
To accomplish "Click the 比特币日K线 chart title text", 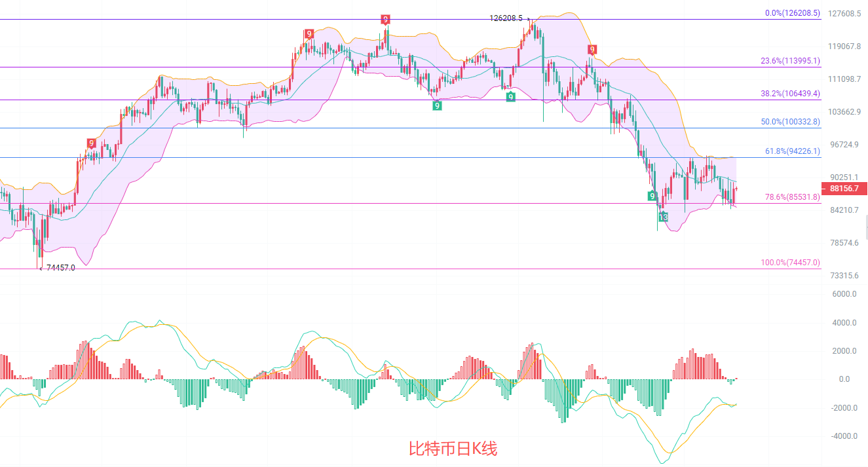I will (453, 449).
